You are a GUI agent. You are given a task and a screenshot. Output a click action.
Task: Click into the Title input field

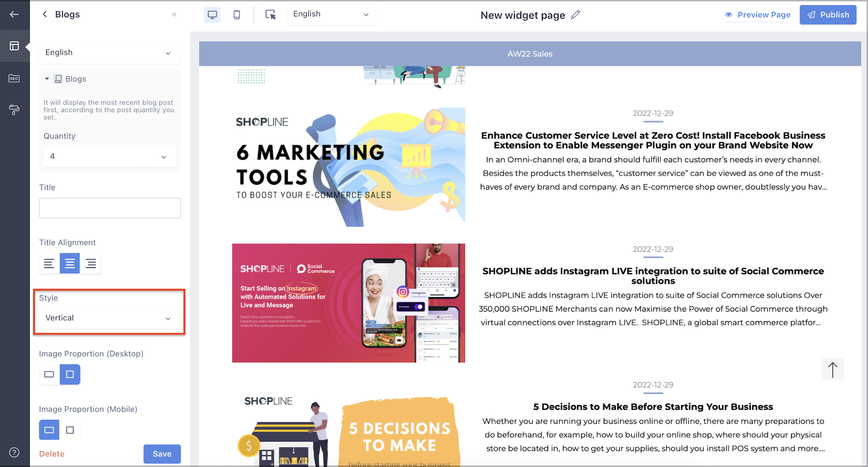(x=110, y=208)
